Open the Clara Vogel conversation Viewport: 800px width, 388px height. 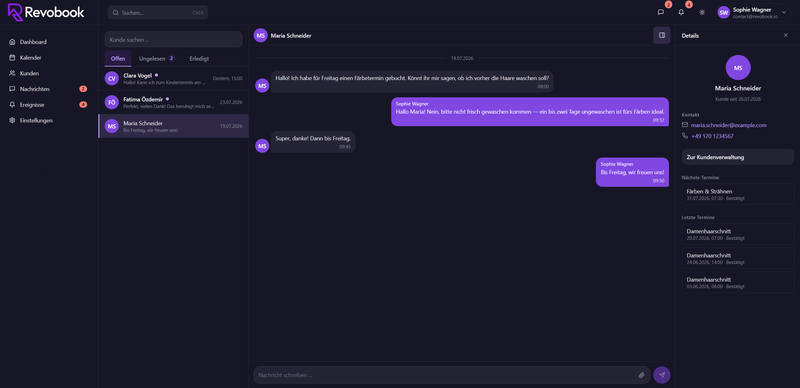pyautogui.click(x=173, y=78)
